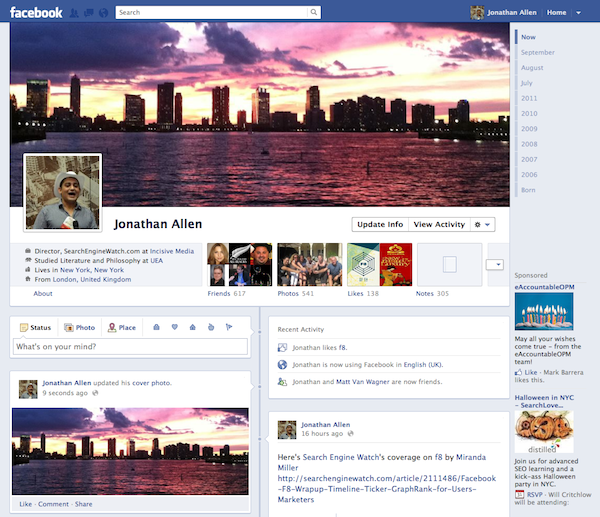Open the cover photo image in the post
This screenshot has height=517, width=600.
[x=130, y=451]
